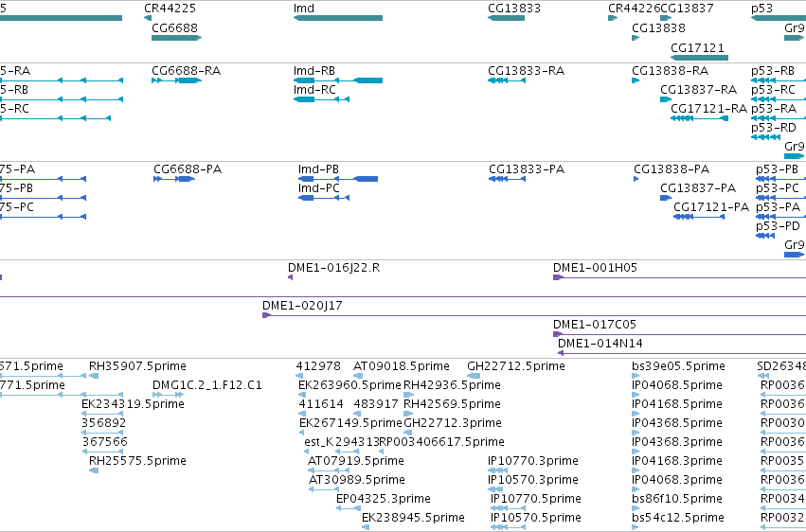Click the CR44225 gene label
This screenshot has width=806, height=532.
point(170,9)
